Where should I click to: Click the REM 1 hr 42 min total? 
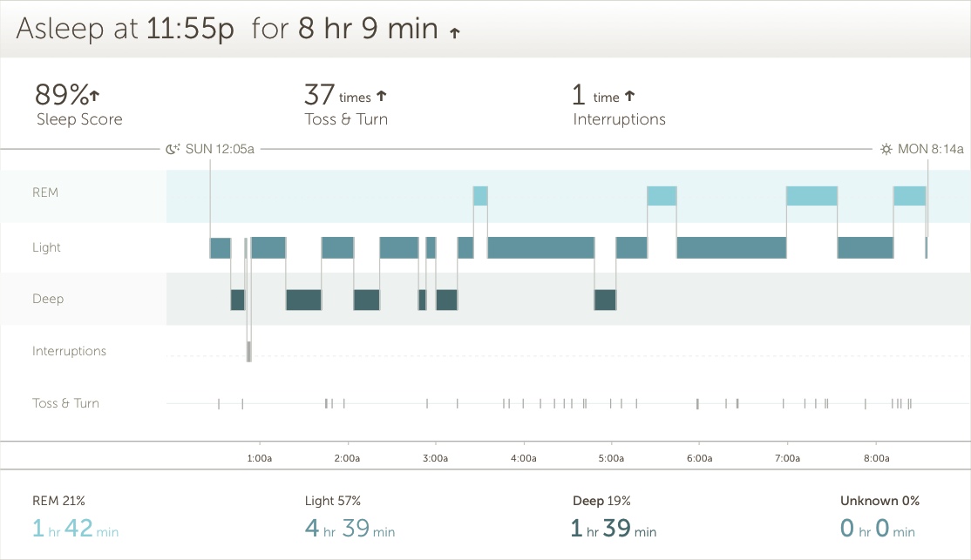[x=75, y=528]
